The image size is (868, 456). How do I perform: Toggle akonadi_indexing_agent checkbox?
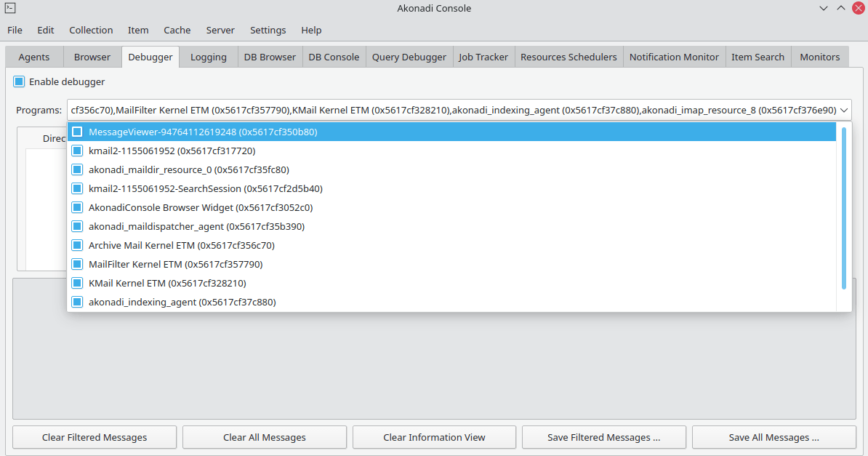point(77,303)
